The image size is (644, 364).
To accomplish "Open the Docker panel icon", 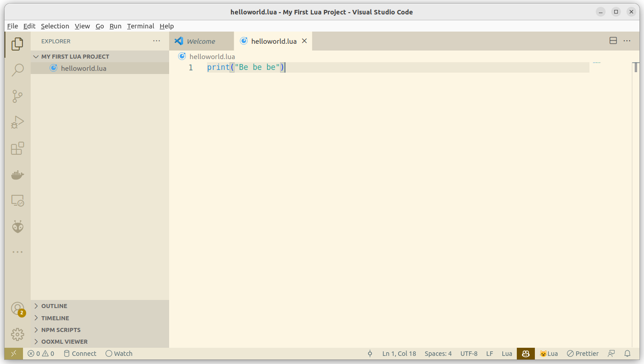I will click(x=18, y=175).
